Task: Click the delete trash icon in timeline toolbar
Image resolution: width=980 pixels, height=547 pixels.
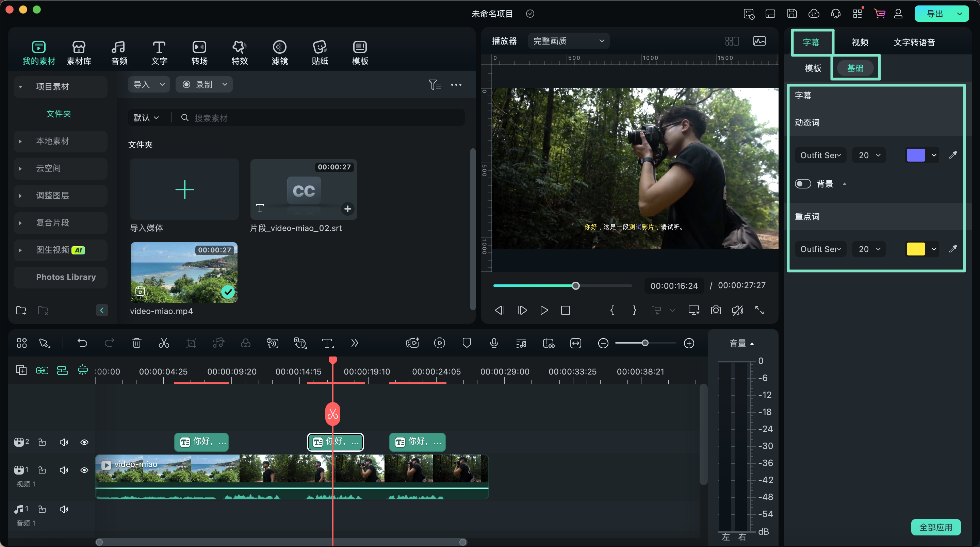Action: 136,343
